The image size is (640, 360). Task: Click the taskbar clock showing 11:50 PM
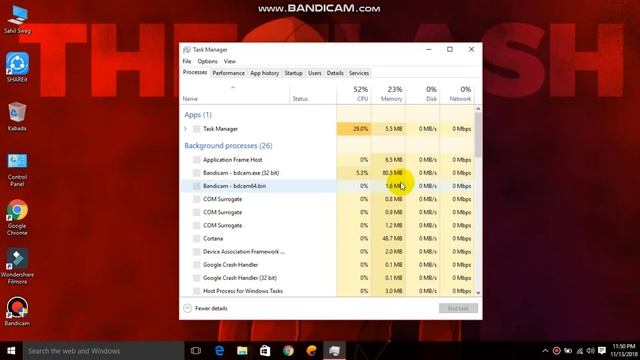click(624, 351)
